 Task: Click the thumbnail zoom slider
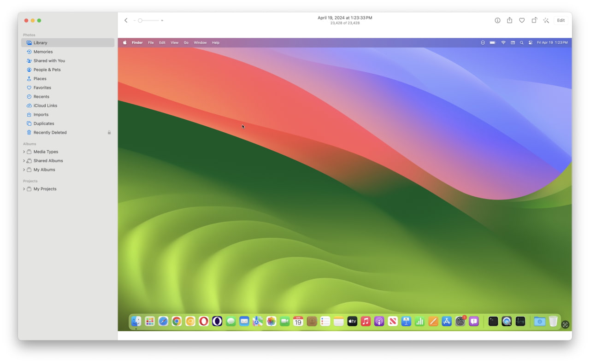[x=141, y=20]
